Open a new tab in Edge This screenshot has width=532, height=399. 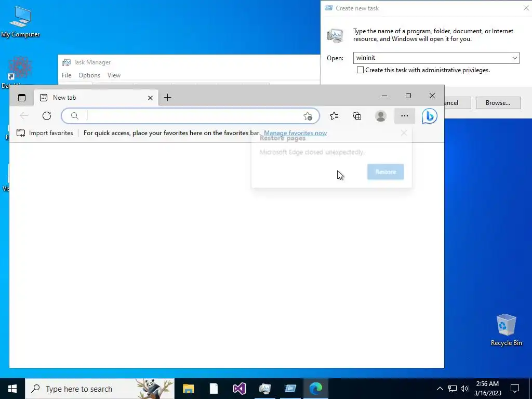tap(167, 98)
